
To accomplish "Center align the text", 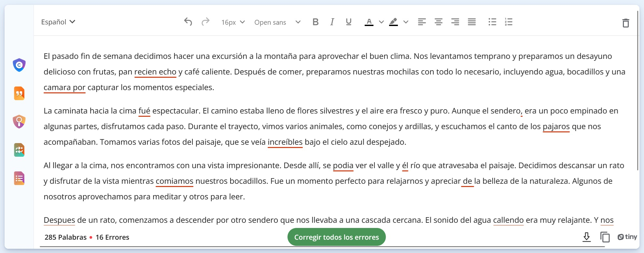I will pyautogui.click(x=438, y=22).
